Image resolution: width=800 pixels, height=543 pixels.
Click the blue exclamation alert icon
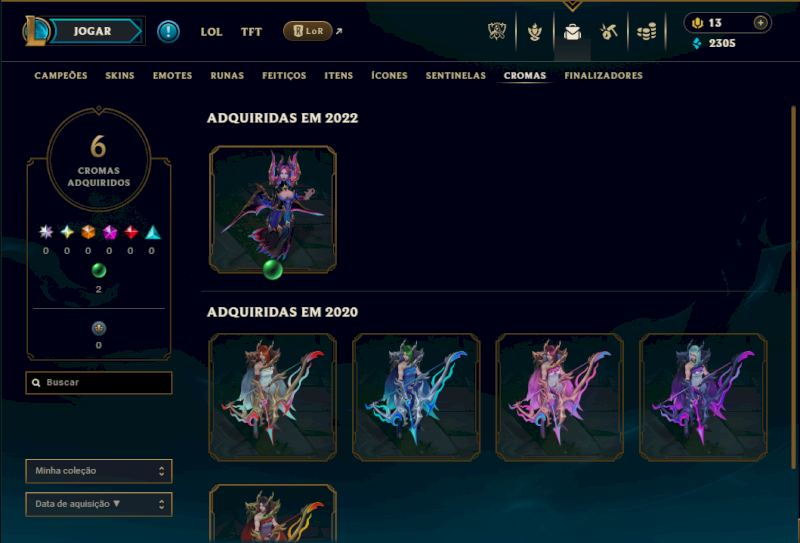coord(168,32)
